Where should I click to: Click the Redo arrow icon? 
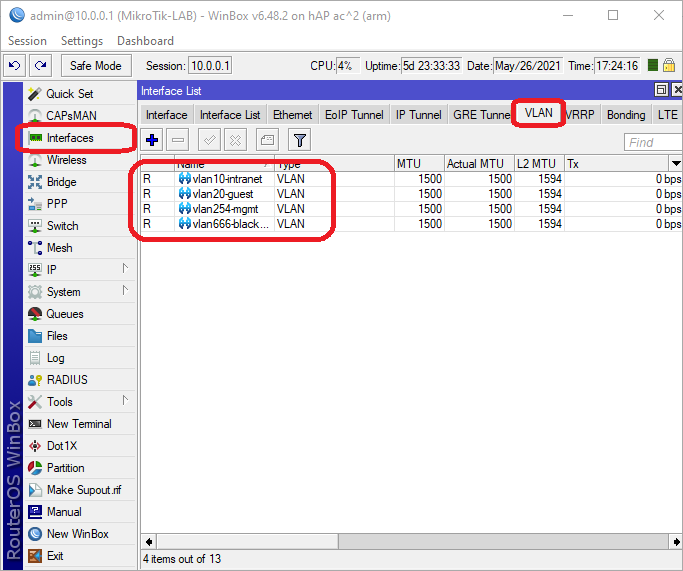[x=41, y=66]
